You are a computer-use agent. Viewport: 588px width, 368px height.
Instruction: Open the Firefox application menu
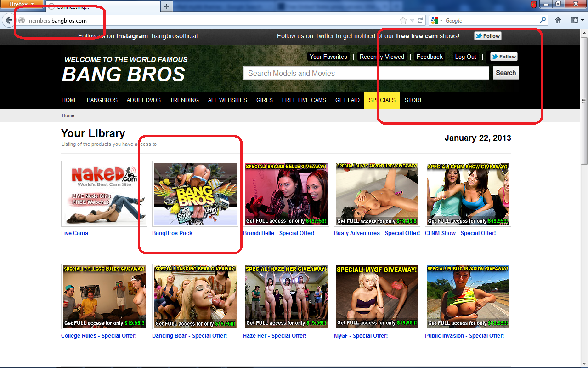click(x=22, y=4)
